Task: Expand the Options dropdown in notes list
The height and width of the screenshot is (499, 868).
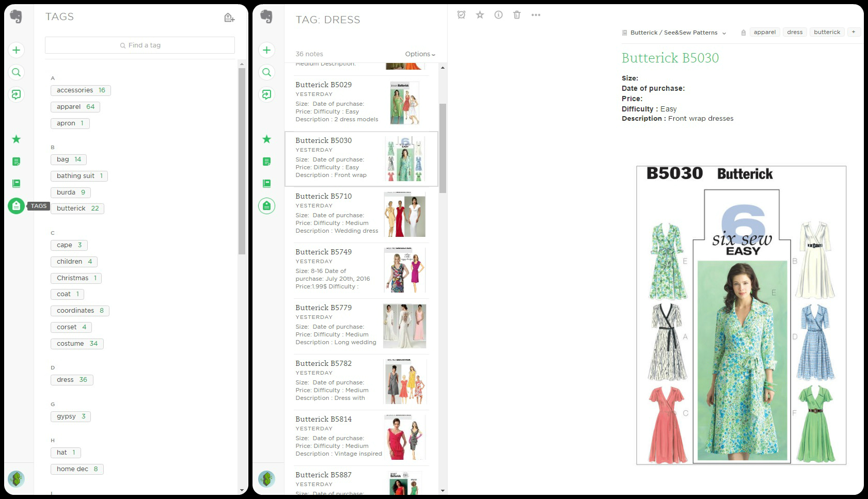Action: coord(420,54)
